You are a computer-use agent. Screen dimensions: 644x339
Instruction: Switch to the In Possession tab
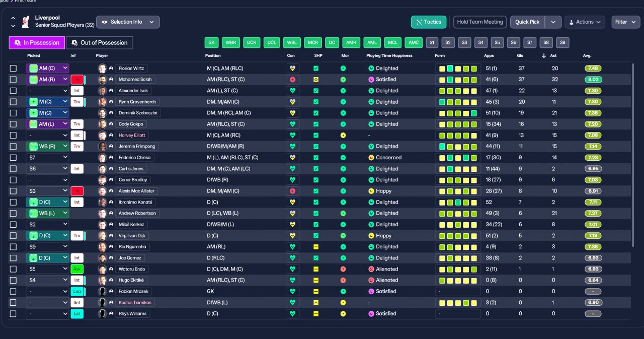tap(37, 43)
